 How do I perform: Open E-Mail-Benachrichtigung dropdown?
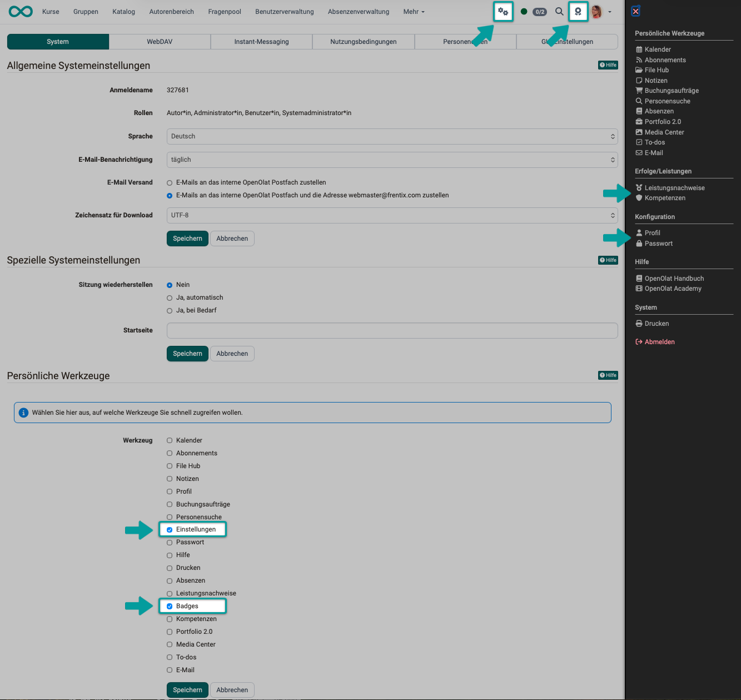pos(392,160)
